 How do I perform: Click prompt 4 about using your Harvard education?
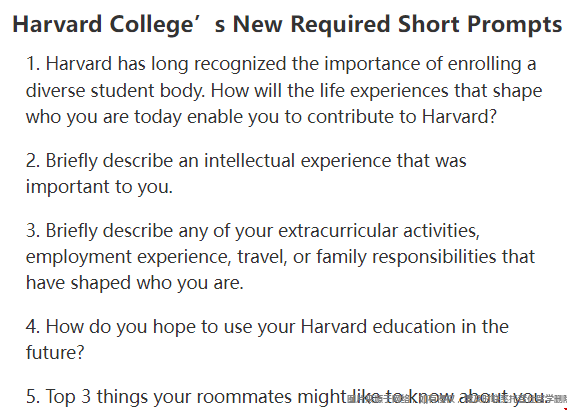(268, 339)
